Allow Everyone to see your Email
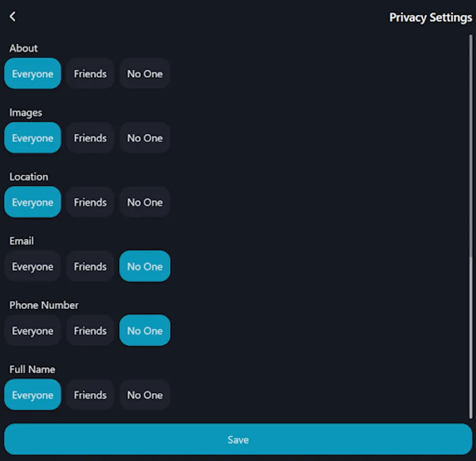The height and width of the screenshot is (461, 476). [x=32, y=266]
